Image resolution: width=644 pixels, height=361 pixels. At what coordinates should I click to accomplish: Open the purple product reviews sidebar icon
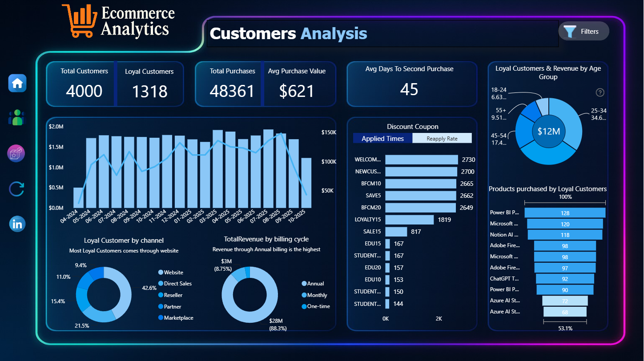(16, 153)
